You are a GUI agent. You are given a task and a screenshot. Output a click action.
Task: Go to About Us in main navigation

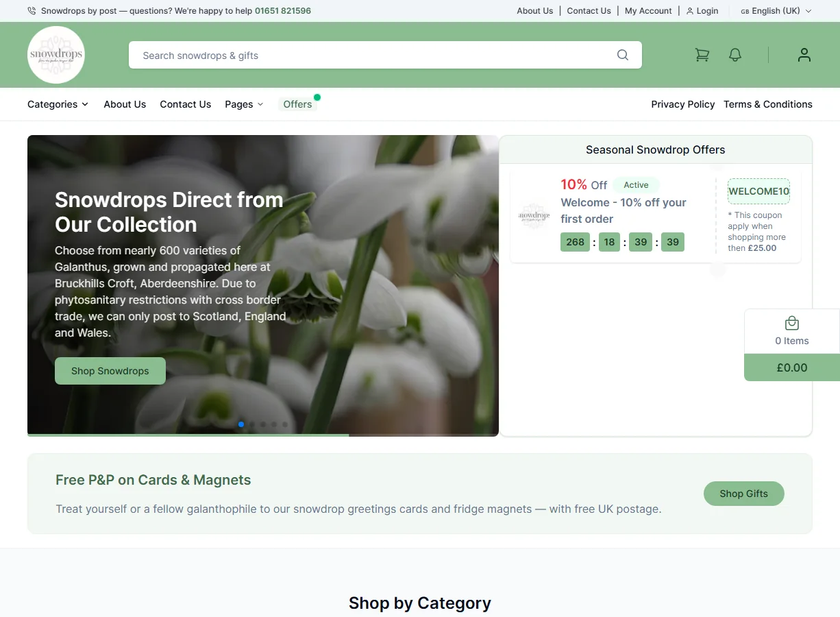coord(125,104)
